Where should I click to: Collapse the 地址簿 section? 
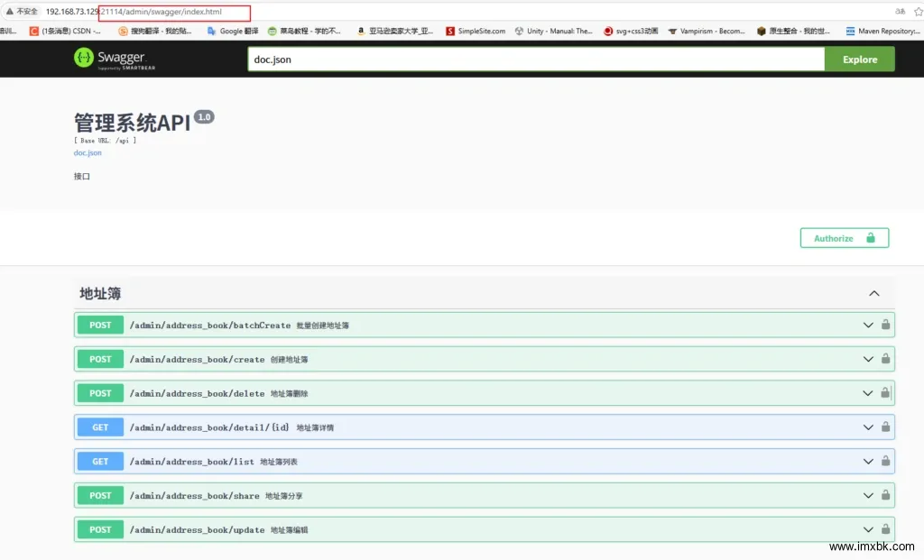click(873, 293)
